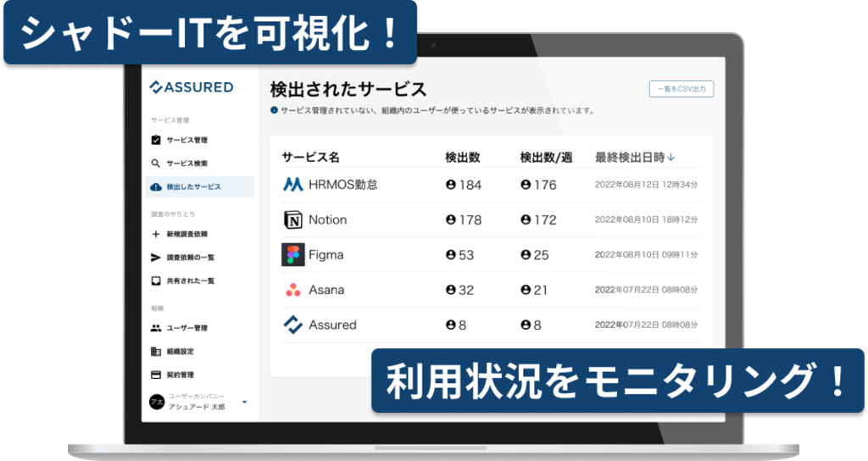Open the Assured service name in table
The width and height of the screenshot is (868, 461).
click(x=332, y=325)
